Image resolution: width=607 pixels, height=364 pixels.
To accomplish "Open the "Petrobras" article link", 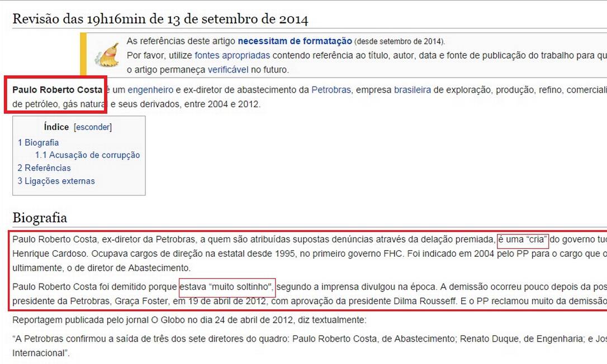I will click(331, 89).
